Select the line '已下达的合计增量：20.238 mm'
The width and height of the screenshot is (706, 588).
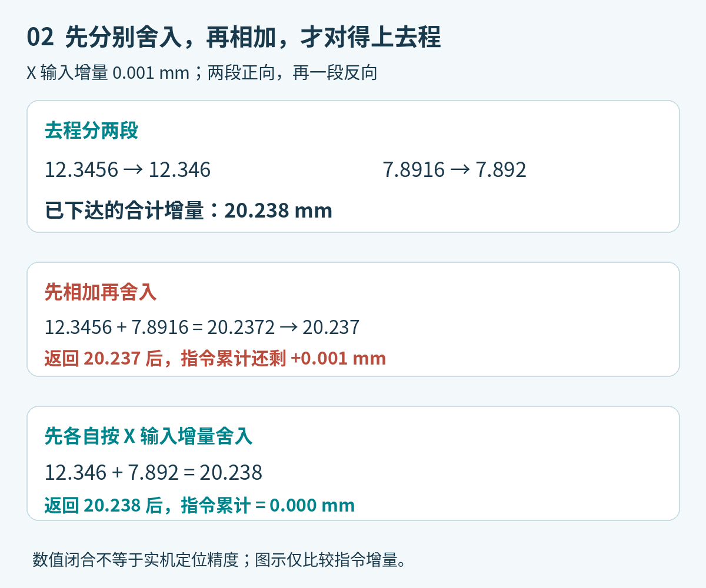189,210
